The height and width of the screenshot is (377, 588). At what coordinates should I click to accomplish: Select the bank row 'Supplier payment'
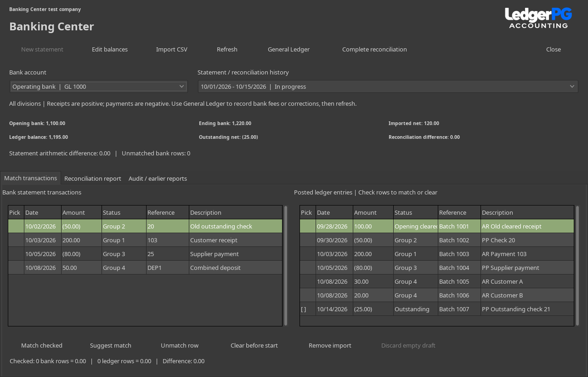click(x=145, y=254)
